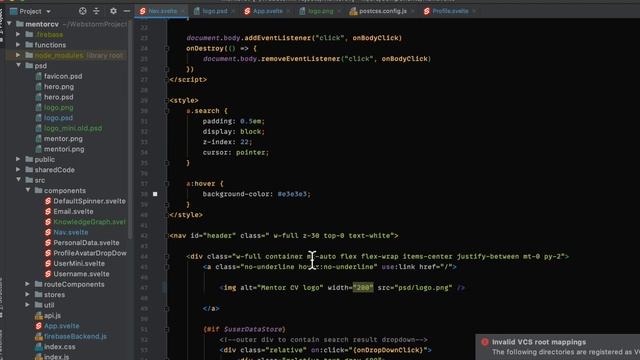Select mentor.png file

tap(63, 139)
